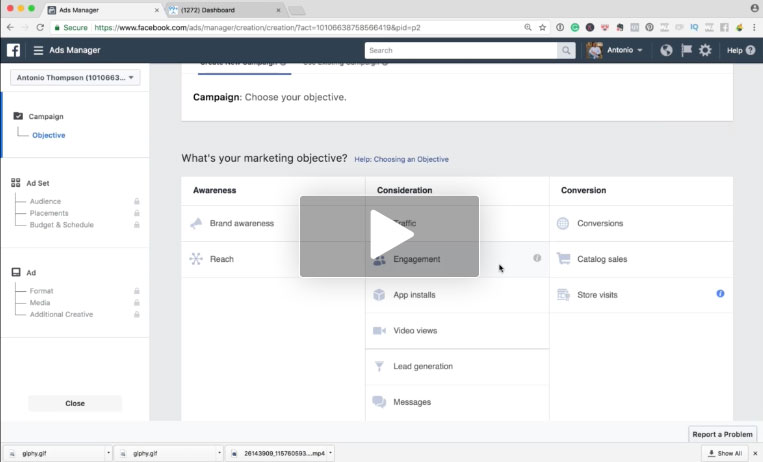The image size is (763, 462).
Task: Click the Ad Set grid icon
Action: tap(16, 183)
